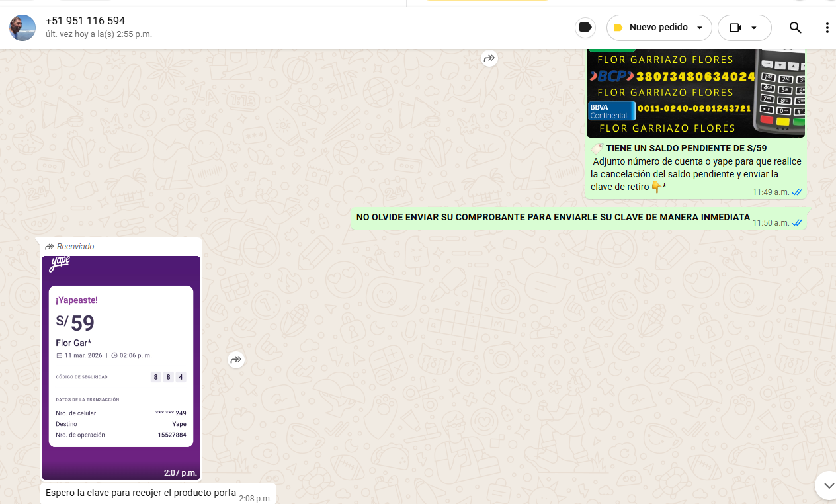Expand video call options arrow
The height and width of the screenshot is (504, 836).
[754, 28]
